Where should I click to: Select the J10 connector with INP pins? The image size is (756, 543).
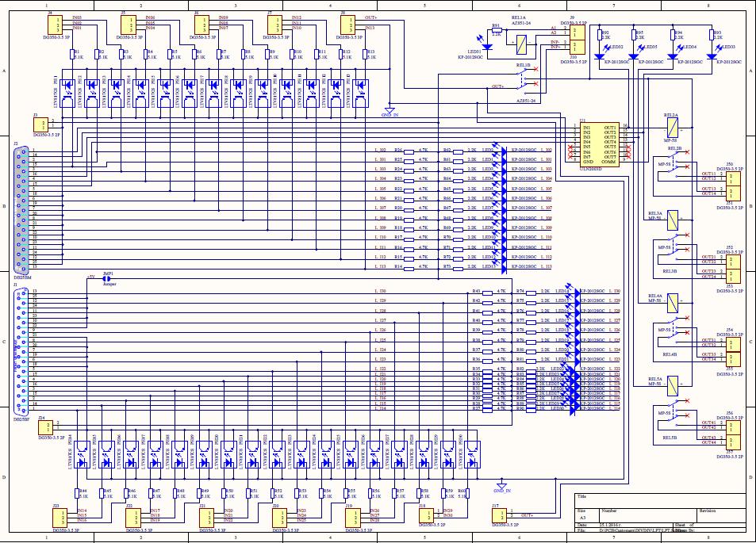coord(578,47)
